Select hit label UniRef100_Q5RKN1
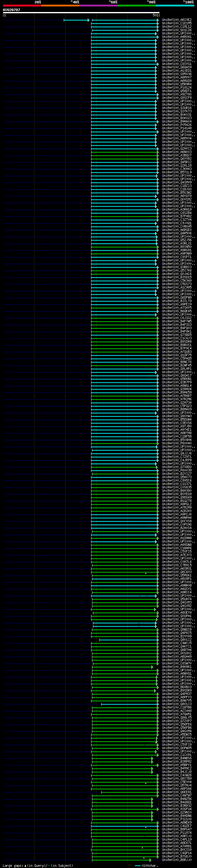The image size is (197, 868). pos(177,379)
